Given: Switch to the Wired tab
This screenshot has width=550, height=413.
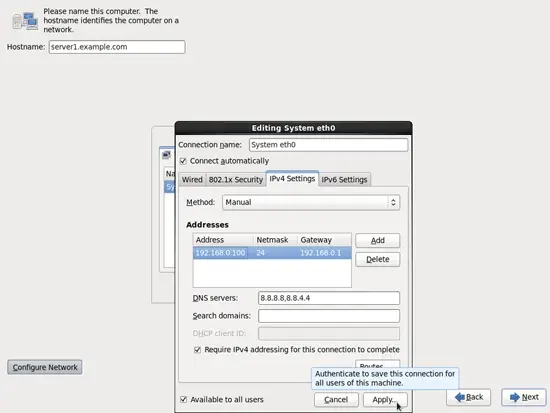Looking at the screenshot, I should pyautogui.click(x=192, y=180).
